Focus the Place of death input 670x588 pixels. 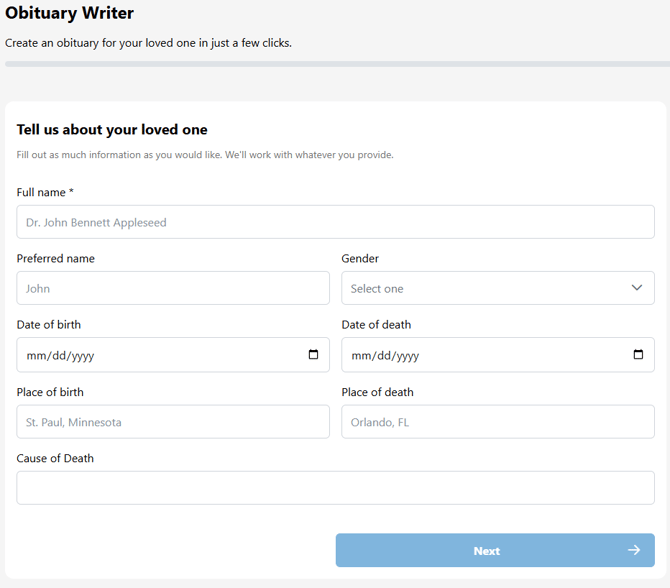click(x=497, y=422)
